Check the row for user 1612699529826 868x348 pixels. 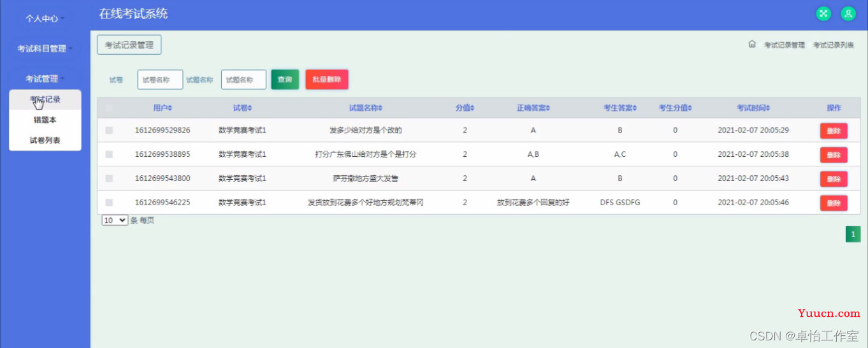tap(109, 130)
